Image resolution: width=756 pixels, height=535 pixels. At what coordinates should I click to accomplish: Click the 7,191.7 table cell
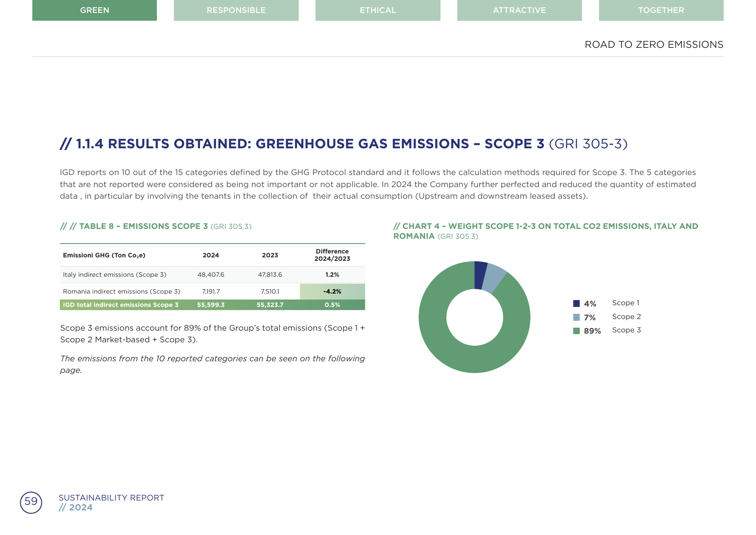[x=211, y=291]
